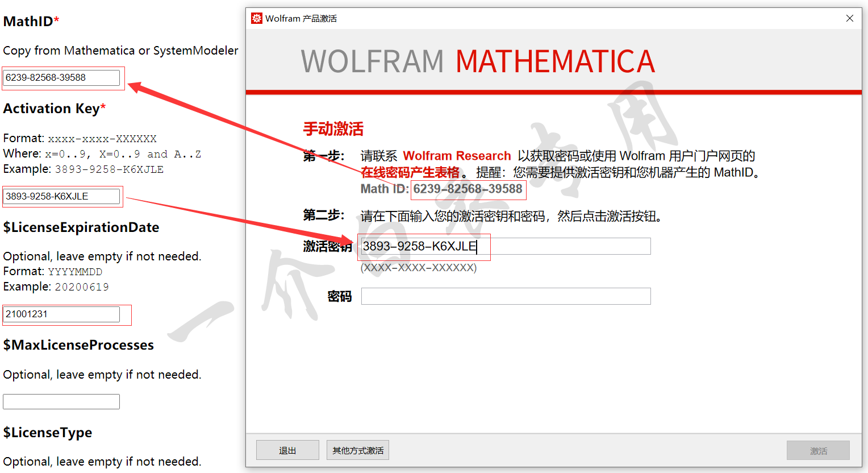
Task: Click the $LicenseExpirationDate heading
Action: 81,227
